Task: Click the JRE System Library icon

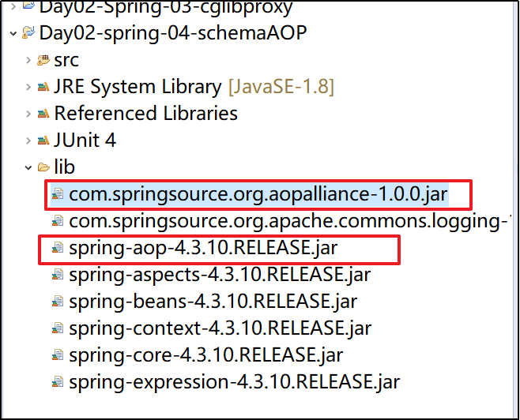Action: 43,87
